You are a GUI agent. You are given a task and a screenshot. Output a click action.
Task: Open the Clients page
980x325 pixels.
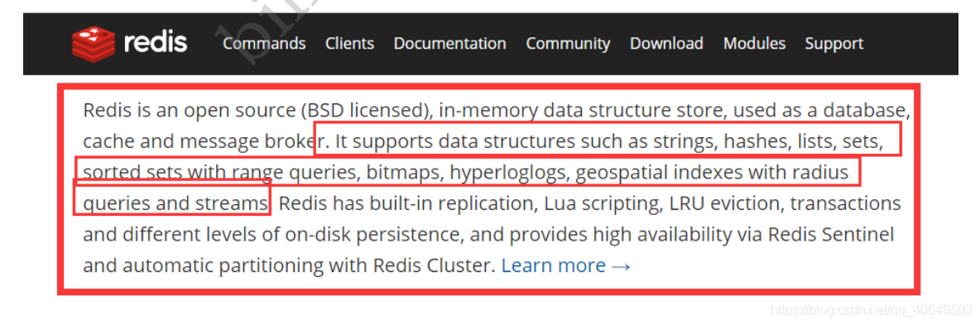tap(349, 43)
